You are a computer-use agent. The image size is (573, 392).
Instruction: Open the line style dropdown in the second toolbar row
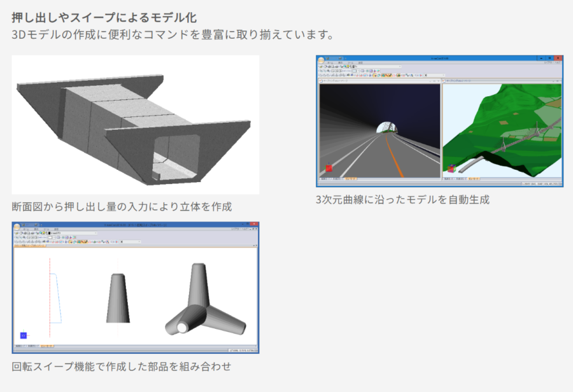(x=53, y=237)
